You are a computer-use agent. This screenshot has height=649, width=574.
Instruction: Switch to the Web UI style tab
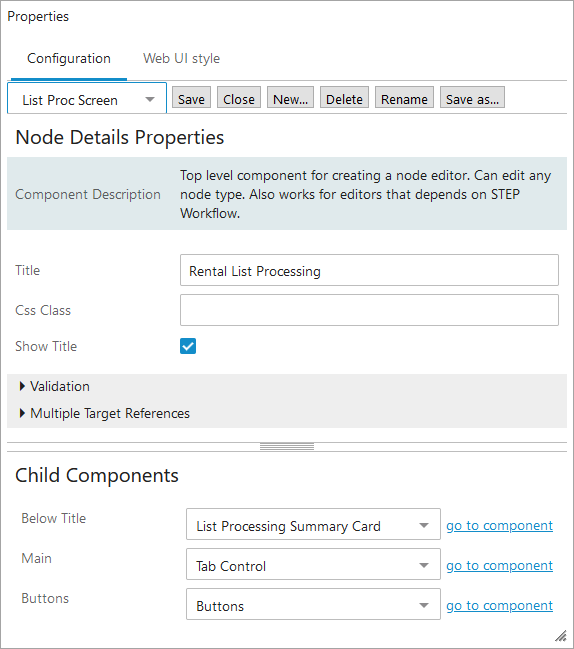181,58
